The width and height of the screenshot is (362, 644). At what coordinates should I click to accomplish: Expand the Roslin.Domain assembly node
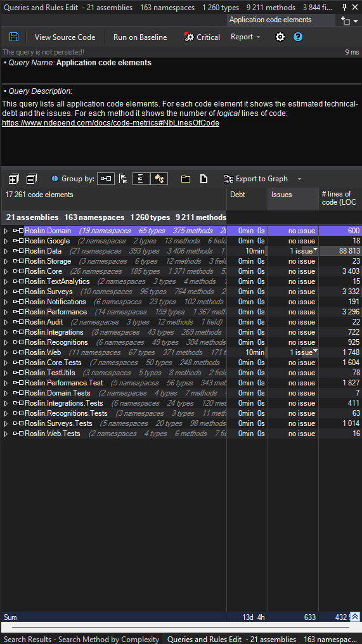coord(6,231)
